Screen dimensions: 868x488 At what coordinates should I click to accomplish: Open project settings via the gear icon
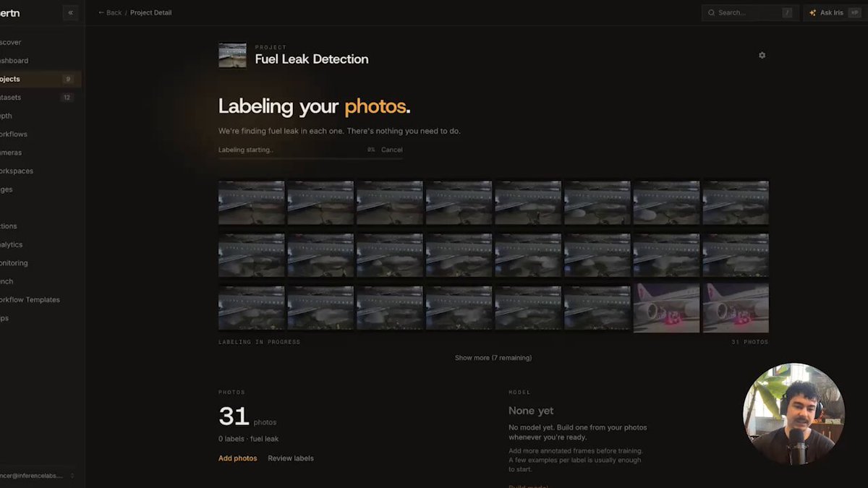[762, 55]
